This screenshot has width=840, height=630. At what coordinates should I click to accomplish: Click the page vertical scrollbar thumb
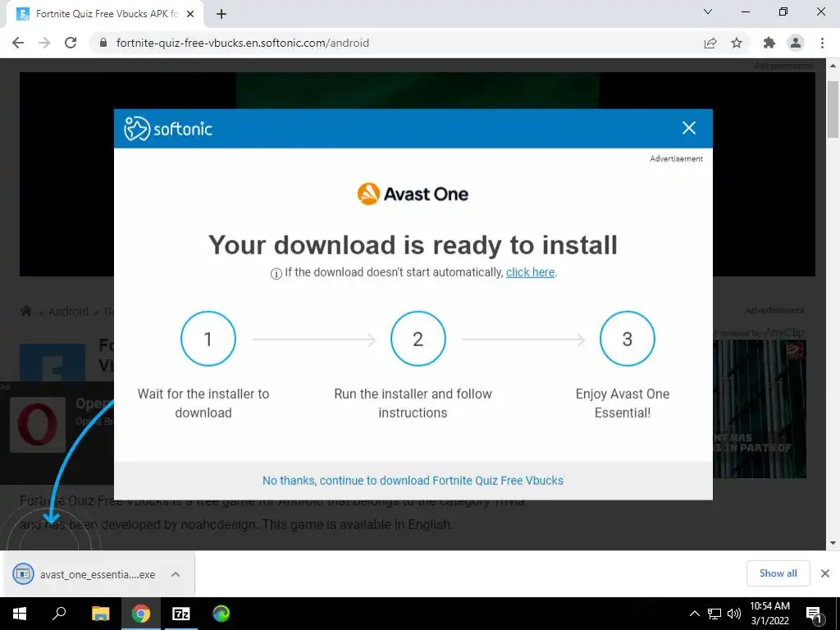[833, 109]
